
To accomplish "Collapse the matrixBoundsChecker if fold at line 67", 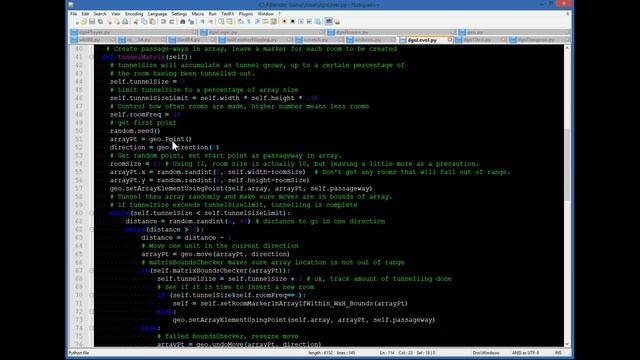I will (x=91, y=271).
